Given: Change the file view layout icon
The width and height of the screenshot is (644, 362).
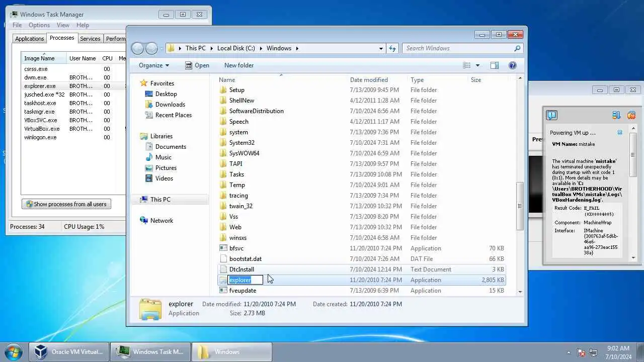Looking at the screenshot, I should click(467, 65).
